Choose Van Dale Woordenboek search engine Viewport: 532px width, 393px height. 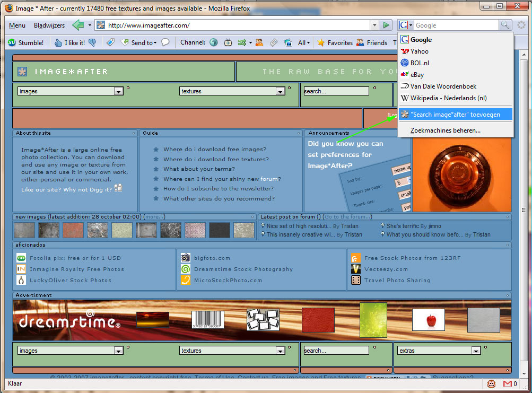pos(456,86)
